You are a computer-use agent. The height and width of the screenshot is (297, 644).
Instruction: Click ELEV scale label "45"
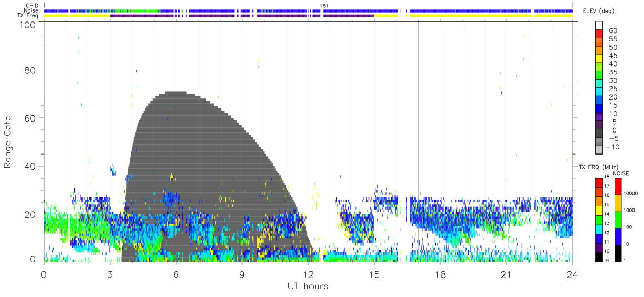613,56
